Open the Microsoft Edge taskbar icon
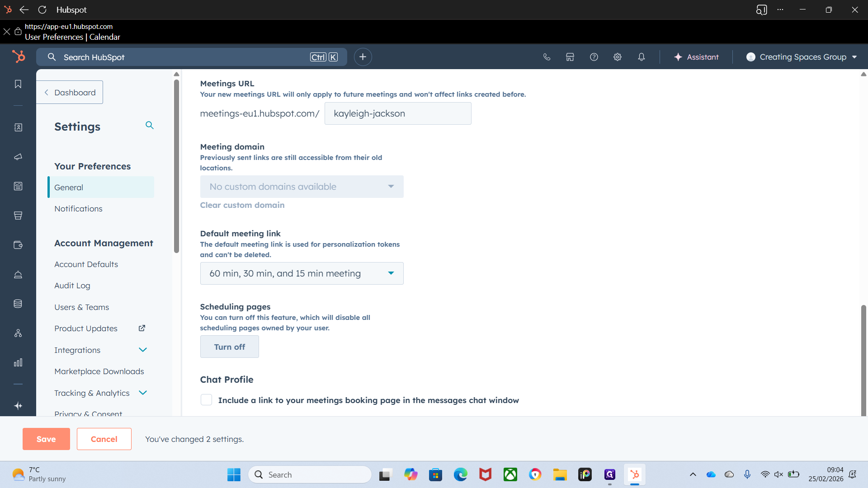 460,474
